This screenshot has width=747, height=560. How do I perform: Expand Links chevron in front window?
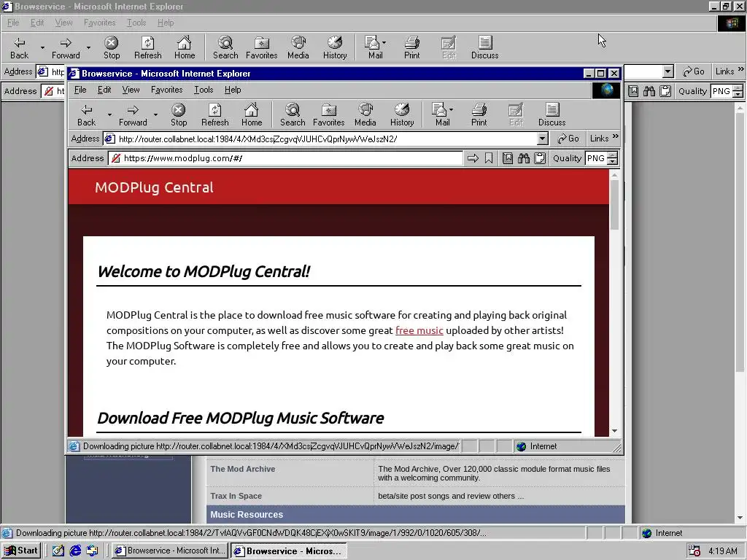coord(616,136)
